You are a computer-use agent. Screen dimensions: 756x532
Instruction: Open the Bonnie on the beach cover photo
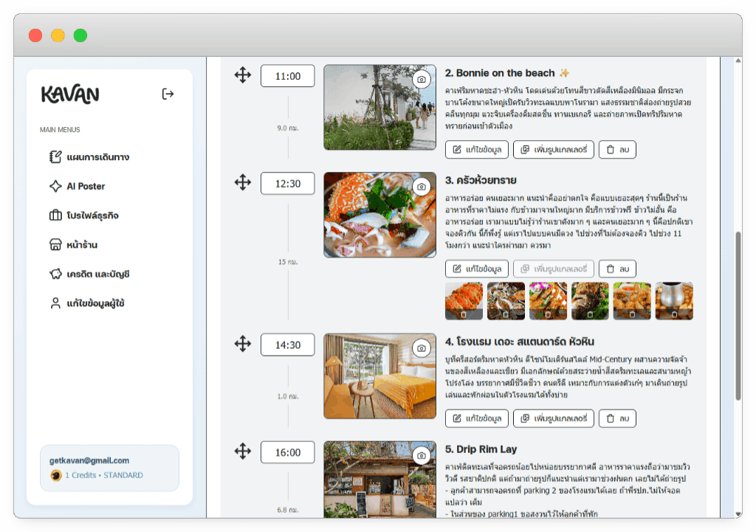click(x=380, y=108)
